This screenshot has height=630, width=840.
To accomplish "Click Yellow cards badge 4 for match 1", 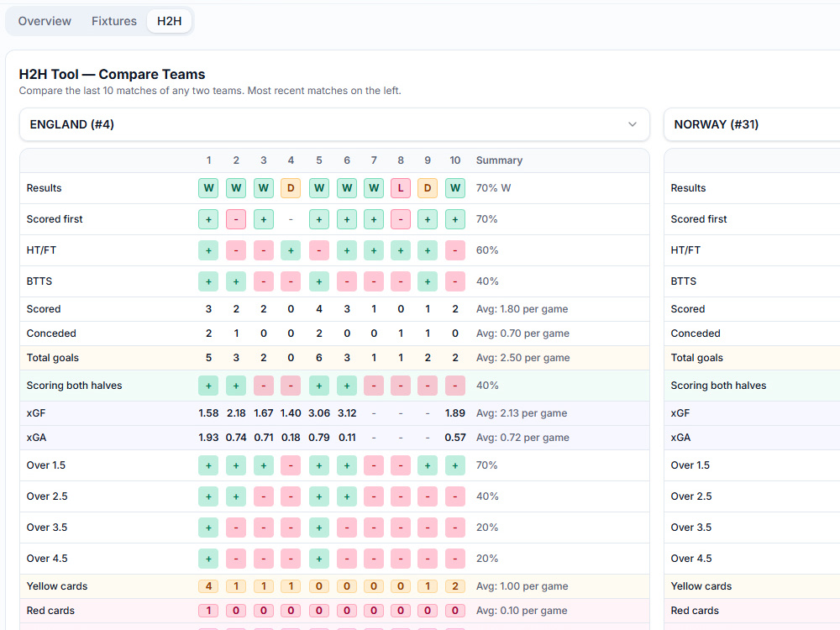I will (x=208, y=586).
